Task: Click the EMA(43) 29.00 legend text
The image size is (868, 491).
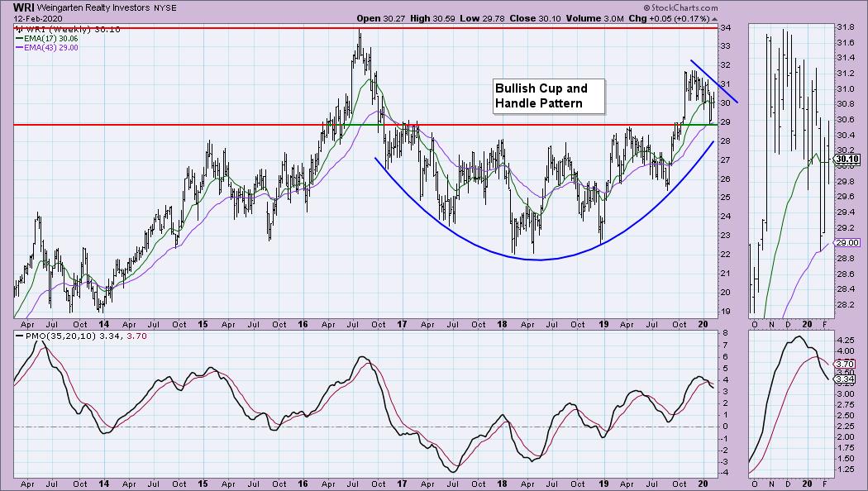Action: coord(51,48)
